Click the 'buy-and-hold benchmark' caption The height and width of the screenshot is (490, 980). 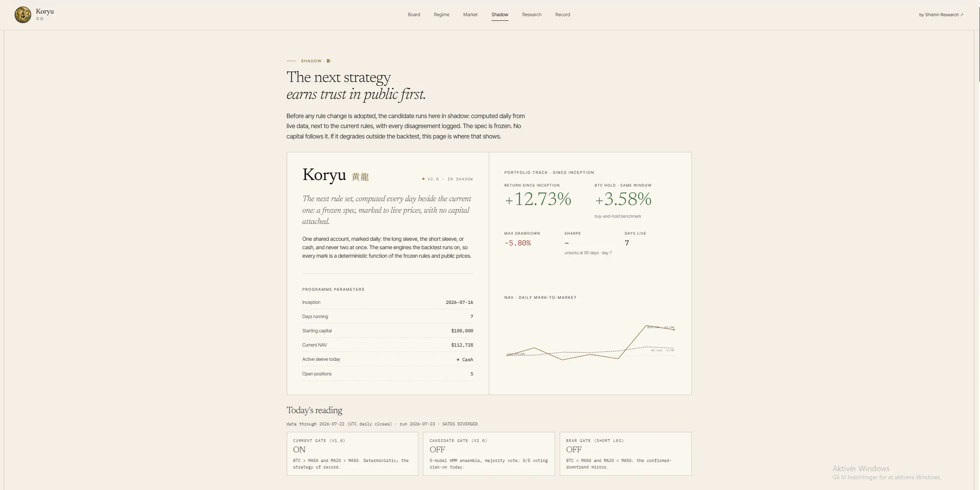[x=617, y=216]
